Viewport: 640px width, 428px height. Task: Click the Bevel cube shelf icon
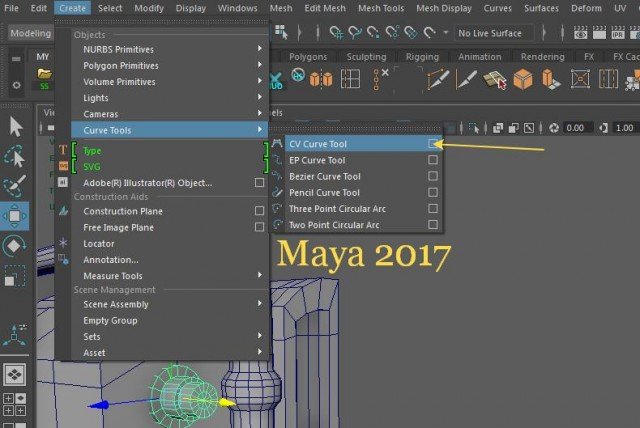click(x=522, y=79)
